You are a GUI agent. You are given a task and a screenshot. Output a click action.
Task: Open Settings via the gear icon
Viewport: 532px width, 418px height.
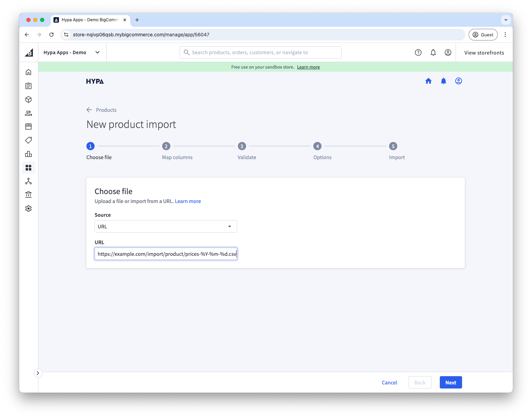28,208
